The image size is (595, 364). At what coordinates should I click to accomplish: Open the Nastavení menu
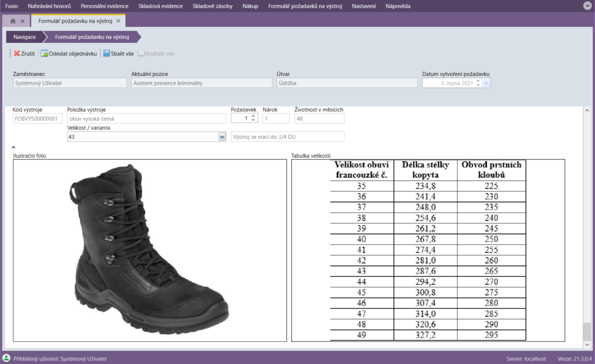coord(364,6)
